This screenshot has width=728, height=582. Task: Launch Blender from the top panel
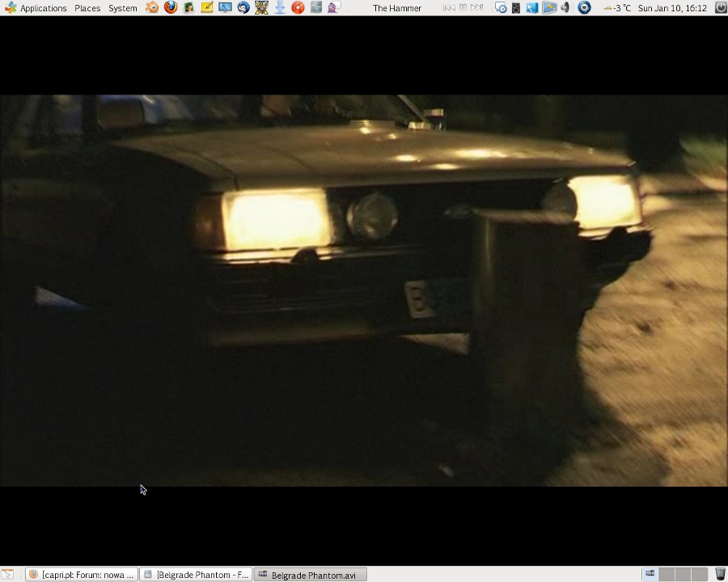click(152, 7)
